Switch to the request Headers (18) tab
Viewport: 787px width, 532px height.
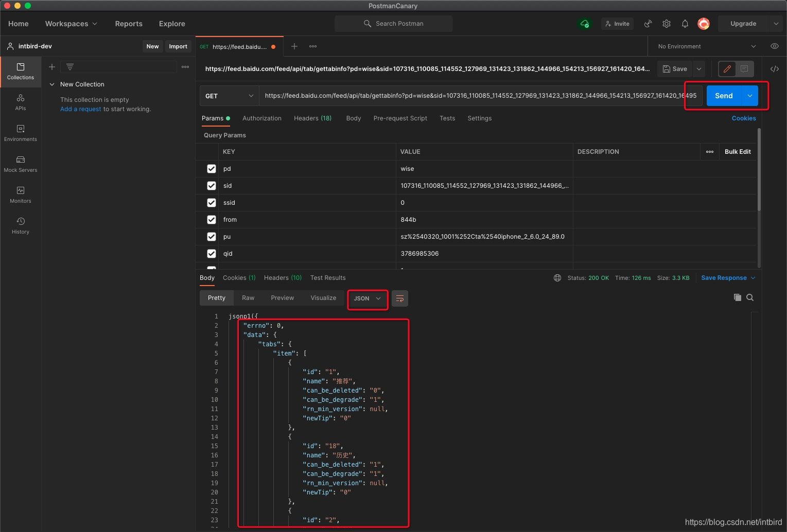click(x=312, y=118)
